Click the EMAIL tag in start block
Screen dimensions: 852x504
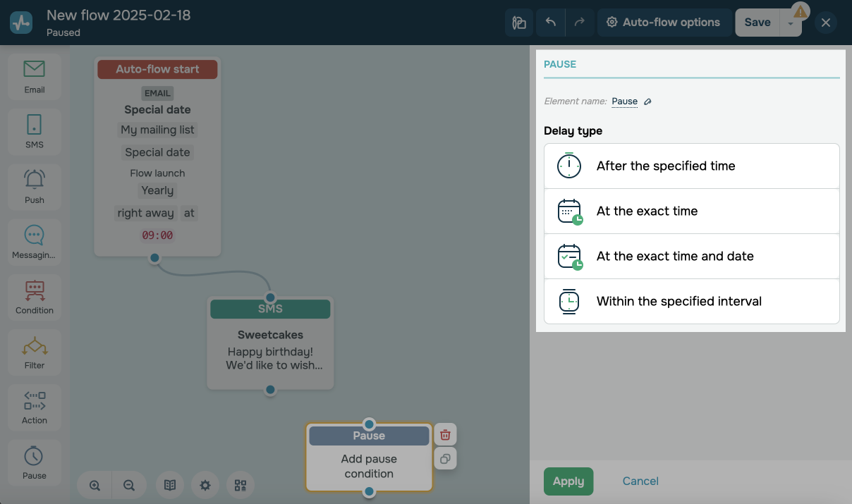[x=157, y=93]
